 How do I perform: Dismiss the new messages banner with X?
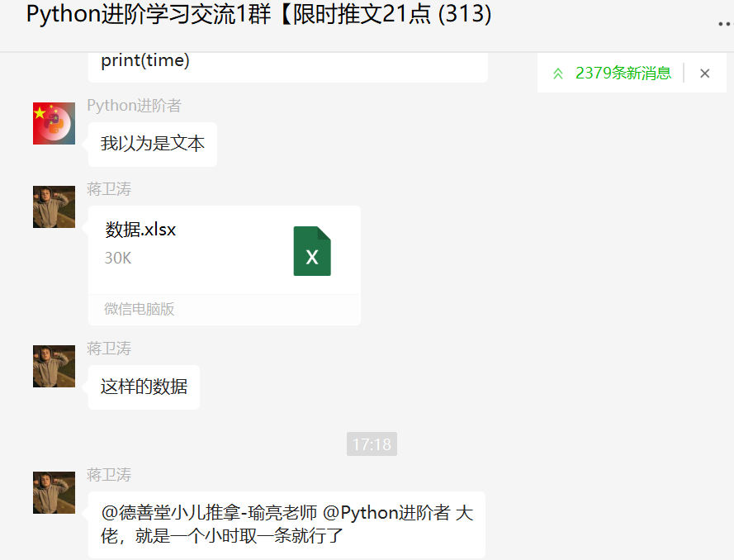(704, 74)
